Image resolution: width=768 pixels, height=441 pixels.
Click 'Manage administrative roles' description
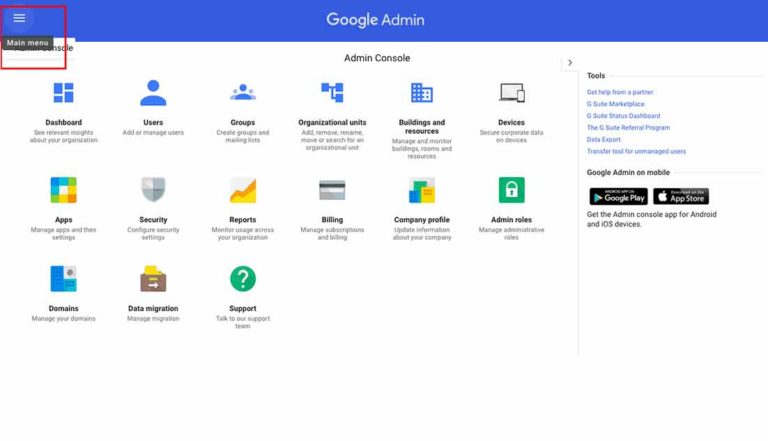(x=512, y=234)
